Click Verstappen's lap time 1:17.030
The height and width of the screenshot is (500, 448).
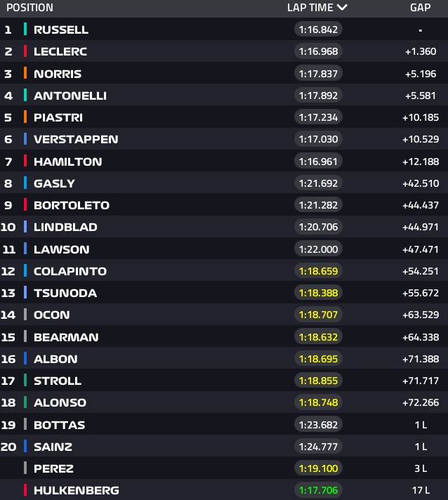tap(318, 139)
